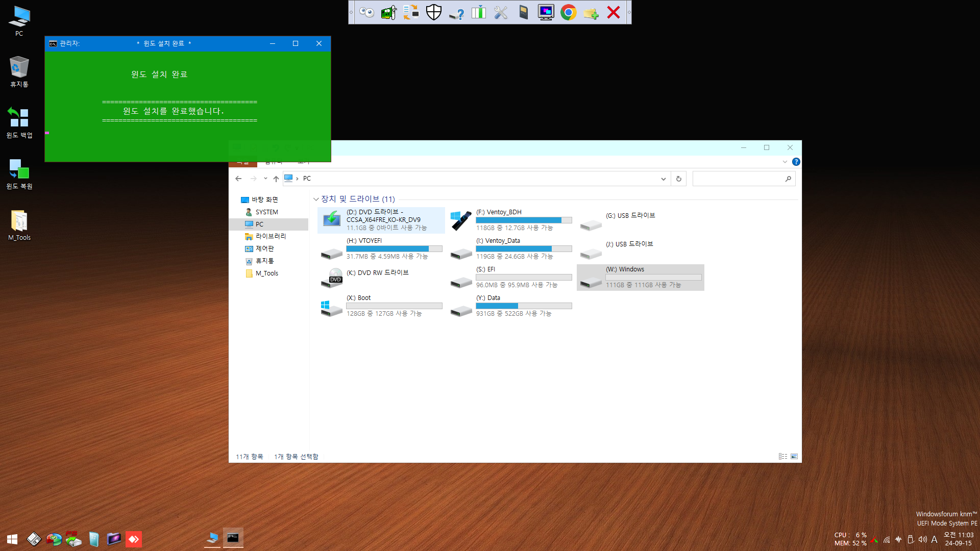Switch to the explorer taskbar button
980x551 pixels.
point(212,538)
